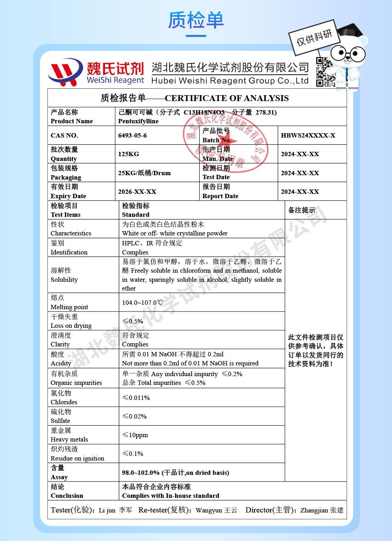Click the Complies with In-house standard conclusion
Screen dimensions: 392x541
tap(170, 496)
